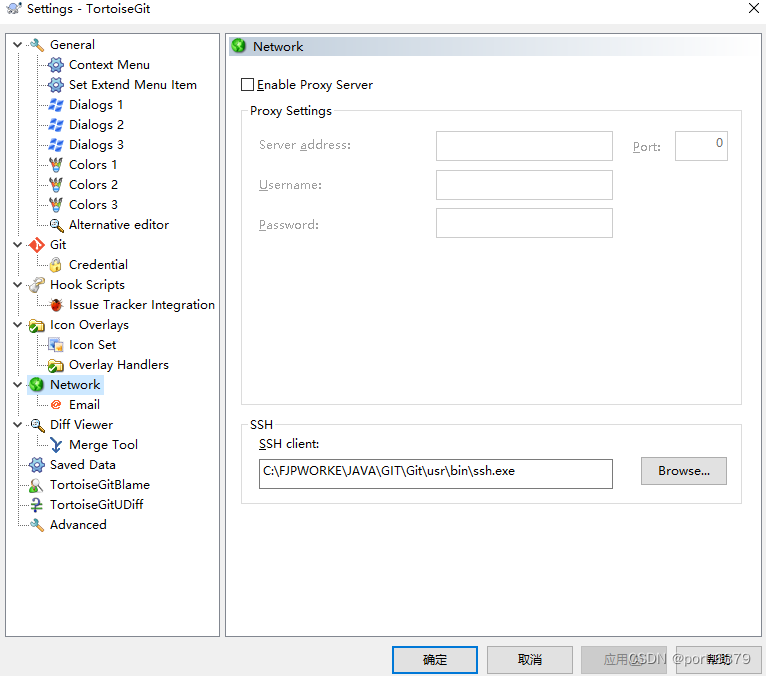Click the SSH client path field
Screen dimensions: 766x676
[436, 474]
